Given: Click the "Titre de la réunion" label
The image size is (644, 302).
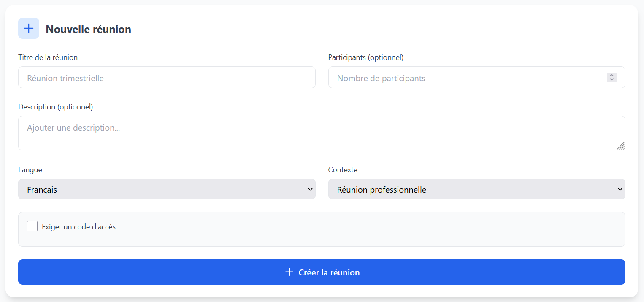Looking at the screenshot, I should (x=48, y=57).
